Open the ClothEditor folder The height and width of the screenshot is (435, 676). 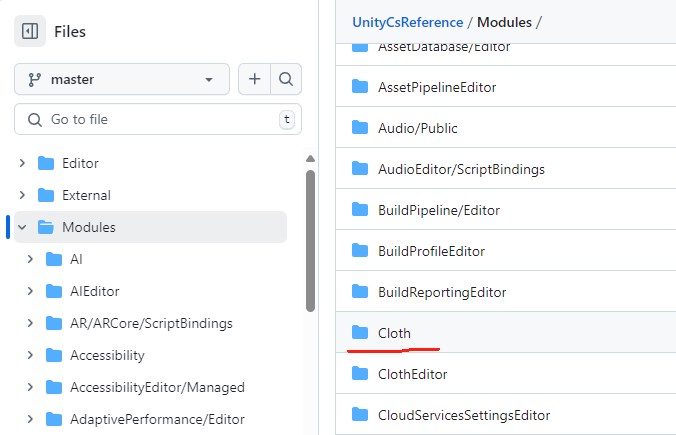413,374
